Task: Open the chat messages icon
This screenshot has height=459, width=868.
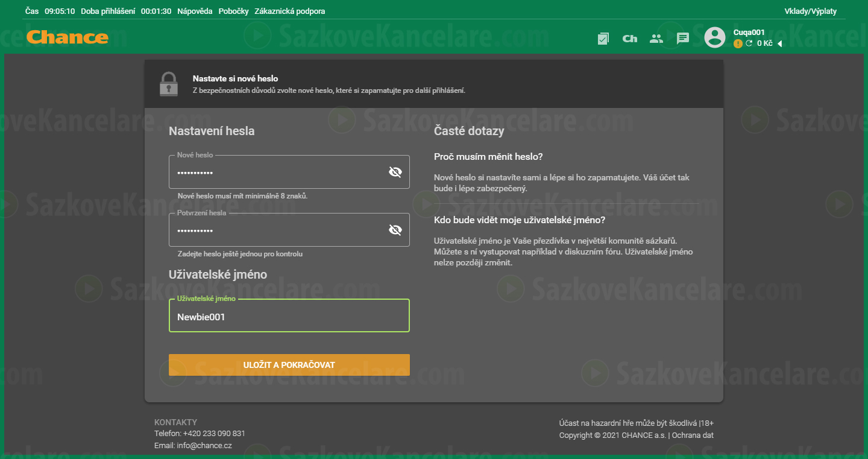Action: 683,39
